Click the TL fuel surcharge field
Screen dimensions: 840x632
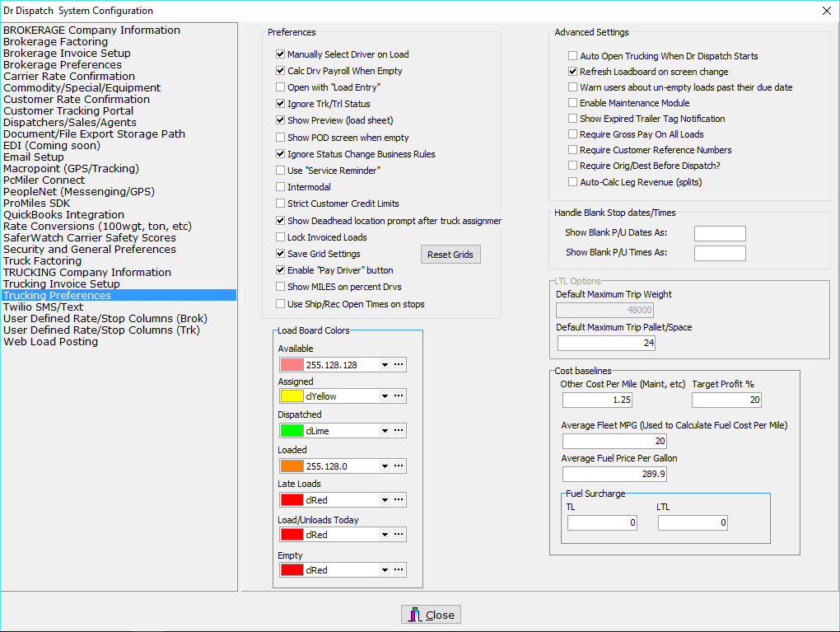(602, 522)
